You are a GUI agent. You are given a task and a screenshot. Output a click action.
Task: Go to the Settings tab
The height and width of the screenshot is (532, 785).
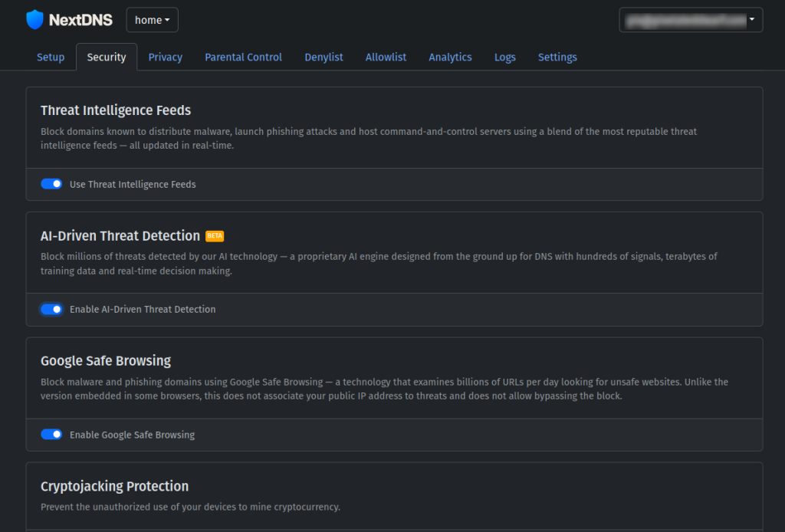point(558,57)
